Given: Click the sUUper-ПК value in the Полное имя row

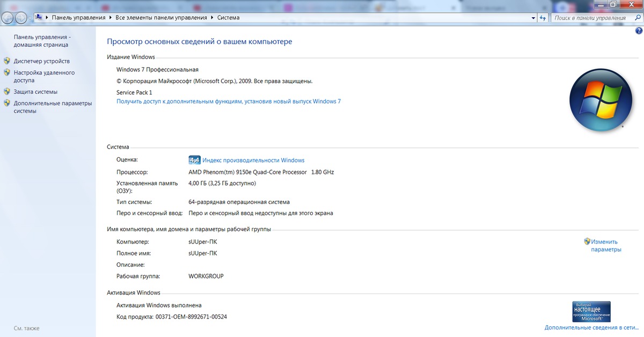Looking at the screenshot, I should click(x=203, y=253).
